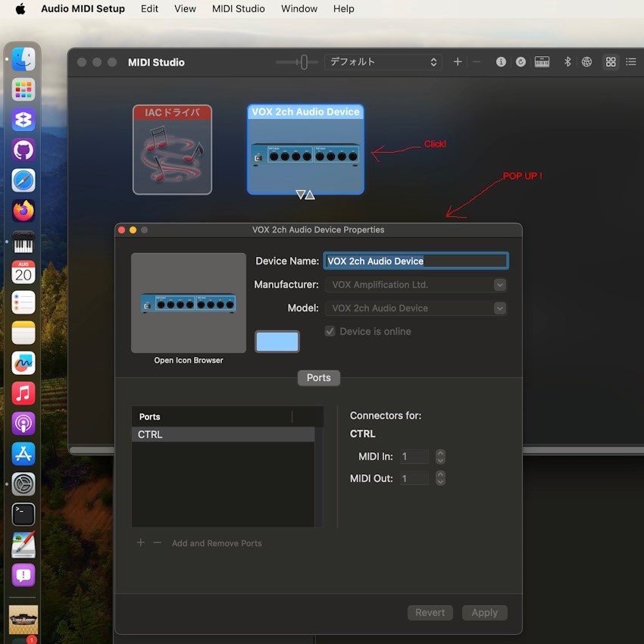Image resolution: width=644 pixels, height=644 pixels.
Task: Open Safari from the Dock
Action: click(23, 181)
